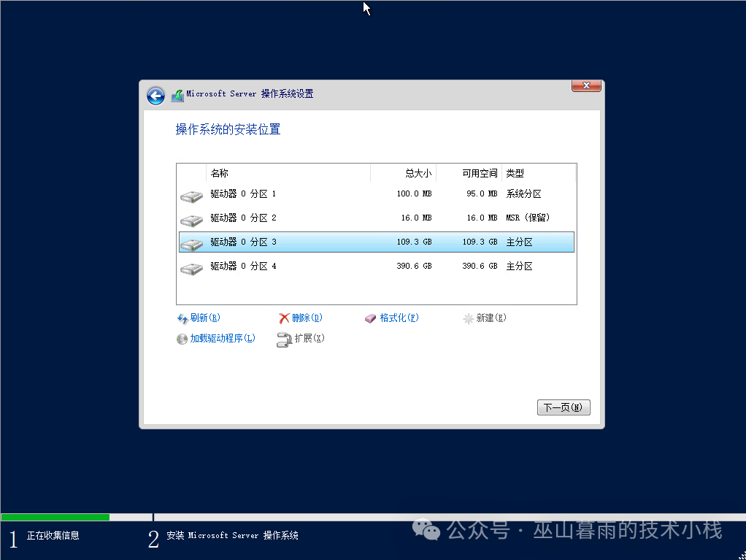746x560 pixels.
Task: Click the drive icon for partition 4
Action: tap(191, 268)
